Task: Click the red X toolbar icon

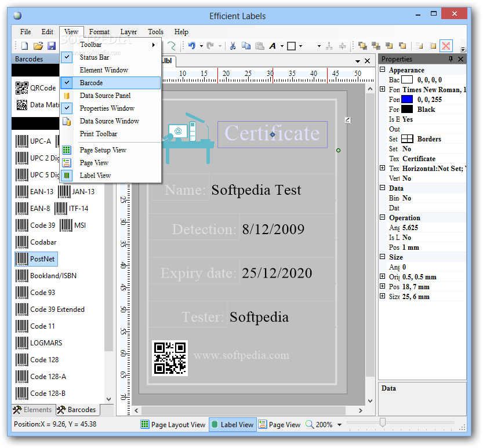Action: [446, 46]
